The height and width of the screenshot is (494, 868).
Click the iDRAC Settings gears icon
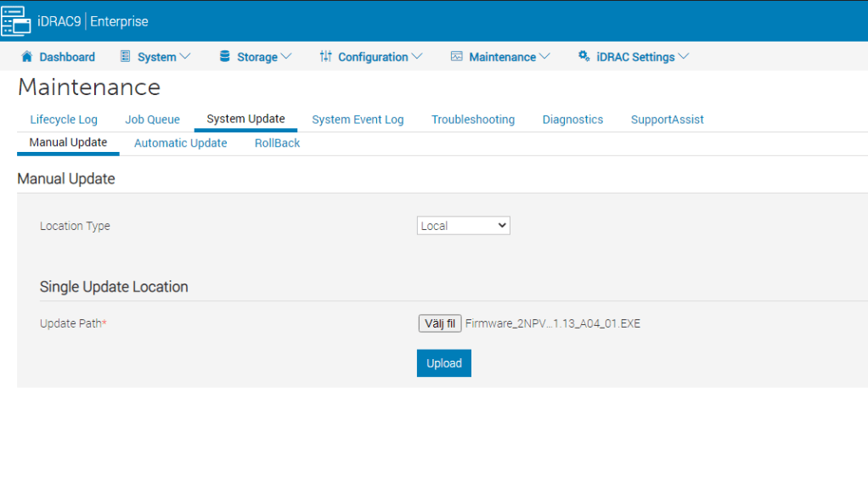pos(583,57)
